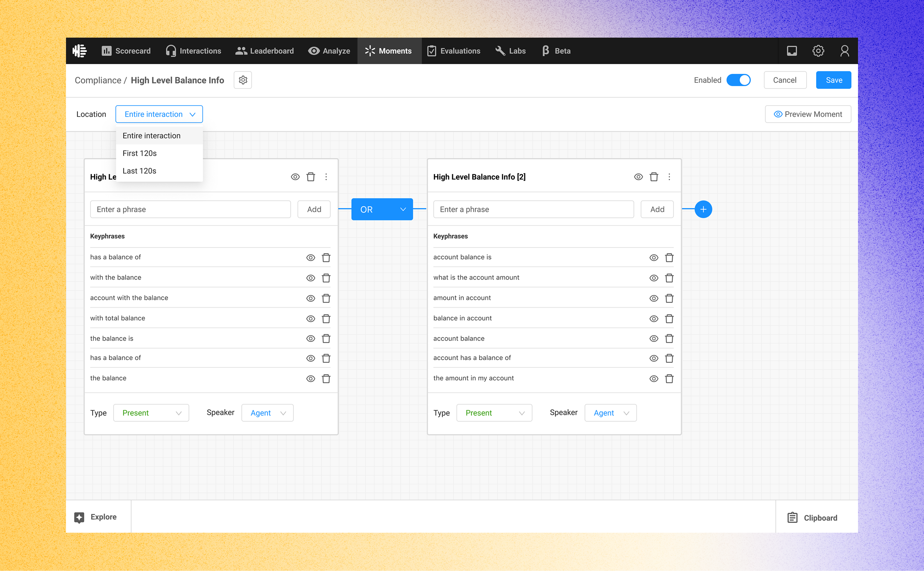Open the Analyze tab

tap(329, 50)
